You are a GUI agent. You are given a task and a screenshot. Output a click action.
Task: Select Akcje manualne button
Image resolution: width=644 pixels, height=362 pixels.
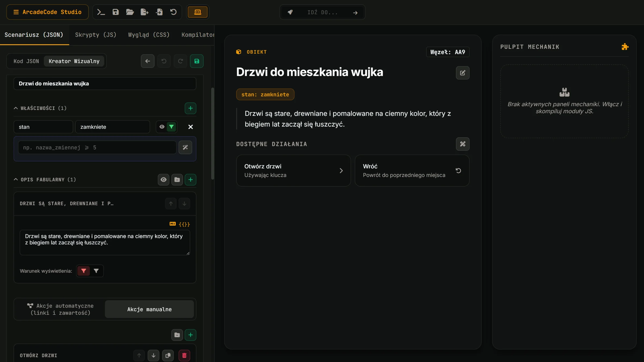(149, 309)
